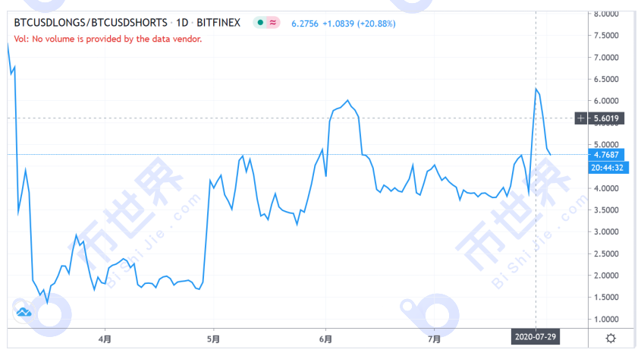644x356 pixels.
Task: Click the 4月 time axis label
Action: 105,339
